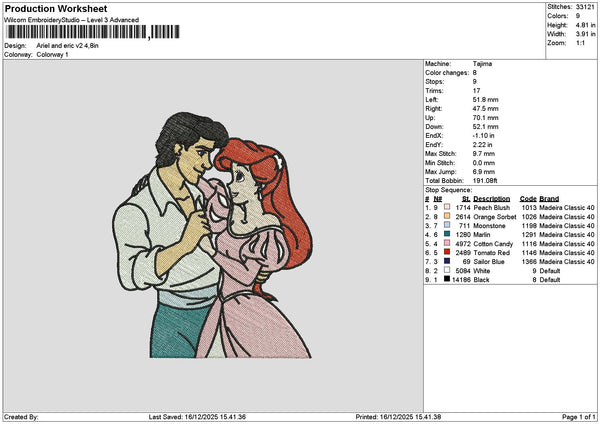This screenshot has height=424, width=600.
Task: Click the Wilcom EmbroideryStudio Level 3 Advanced text
Action: tap(72, 20)
